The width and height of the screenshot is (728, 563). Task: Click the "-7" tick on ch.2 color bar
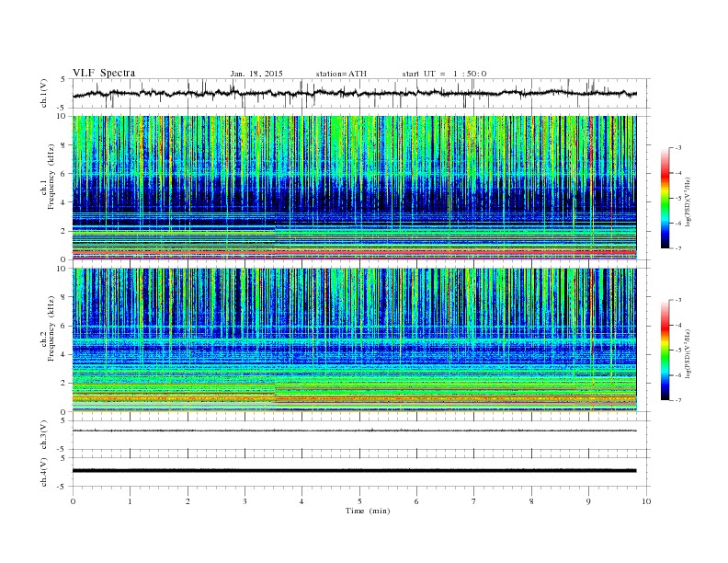(x=678, y=400)
